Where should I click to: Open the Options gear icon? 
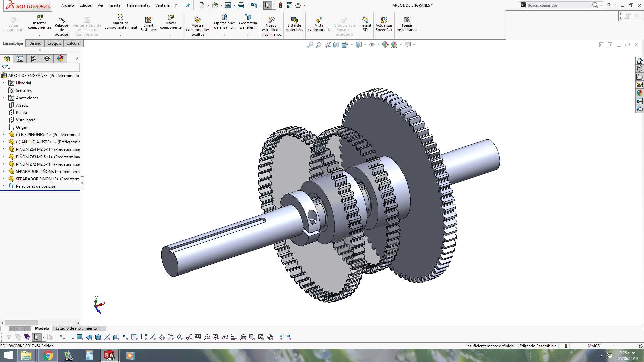[298, 5]
